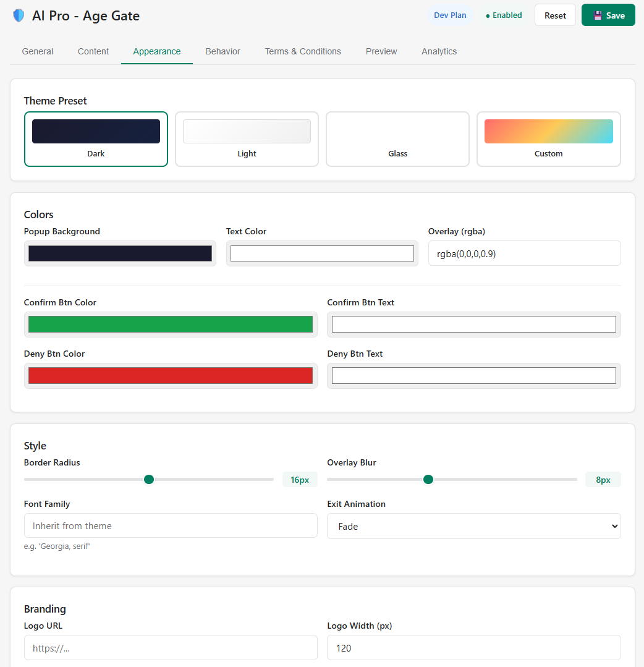The width and height of the screenshot is (644, 667).
Task: Click the Reset button
Action: (554, 14)
